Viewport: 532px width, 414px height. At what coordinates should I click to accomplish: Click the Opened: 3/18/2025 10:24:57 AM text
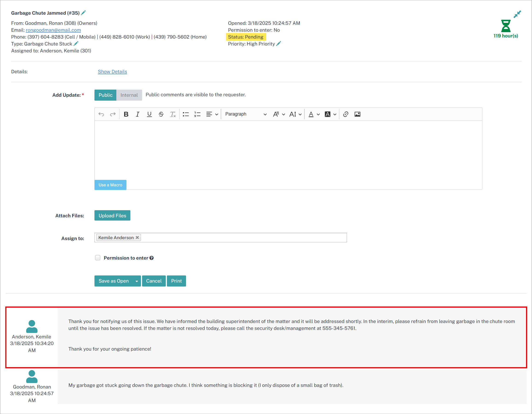click(264, 23)
